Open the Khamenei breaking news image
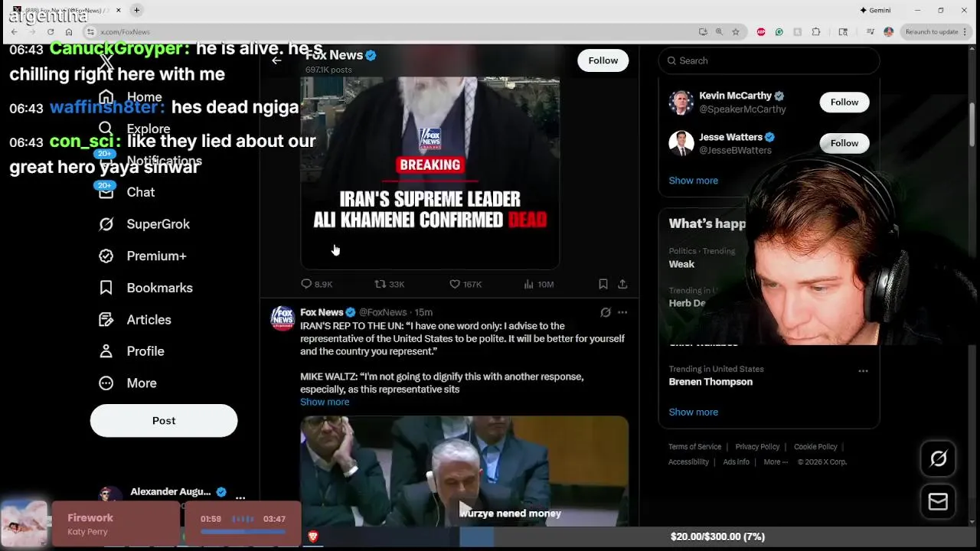The width and height of the screenshot is (980, 551). (430, 172)
